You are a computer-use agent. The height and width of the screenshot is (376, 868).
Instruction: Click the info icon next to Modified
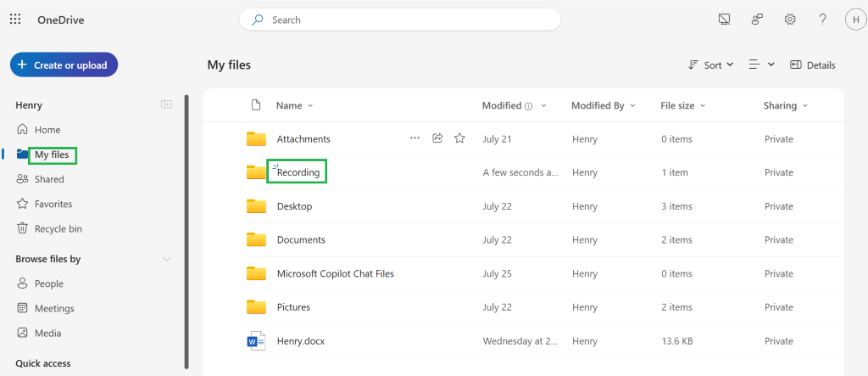tap(529, 106)
